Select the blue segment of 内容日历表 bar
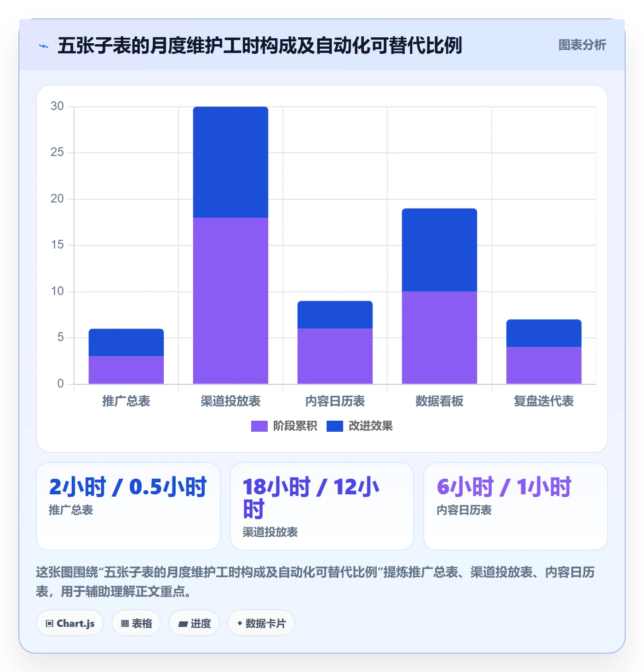The height and width of the screenshot is (672, 644). pos(335,315)
